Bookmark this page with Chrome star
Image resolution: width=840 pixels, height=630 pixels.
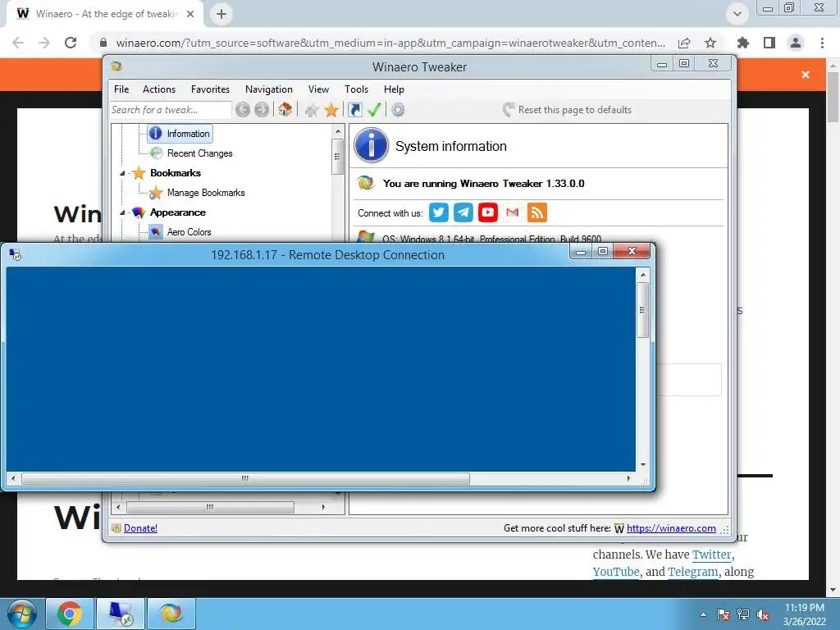click(710, 43)
